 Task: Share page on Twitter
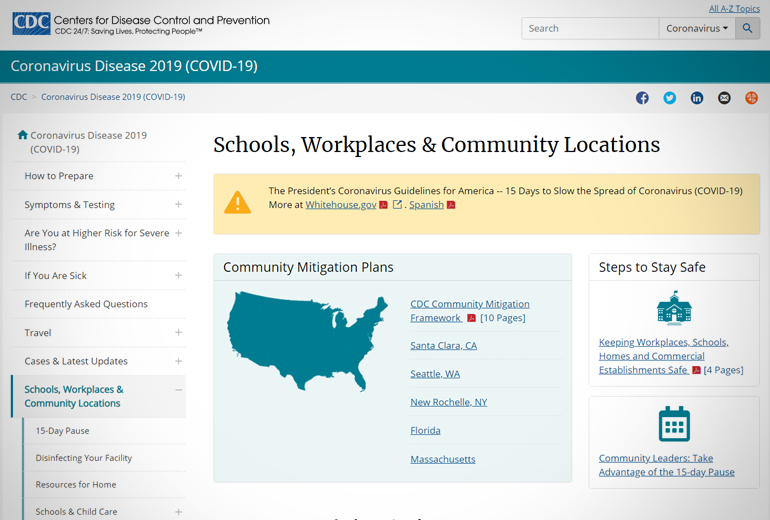click(x=669, y=98)
